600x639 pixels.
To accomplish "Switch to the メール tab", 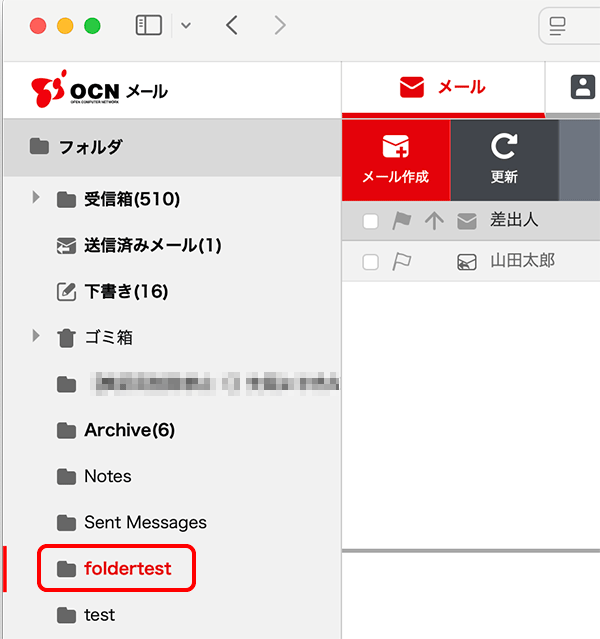I will [x=443, y=88].
